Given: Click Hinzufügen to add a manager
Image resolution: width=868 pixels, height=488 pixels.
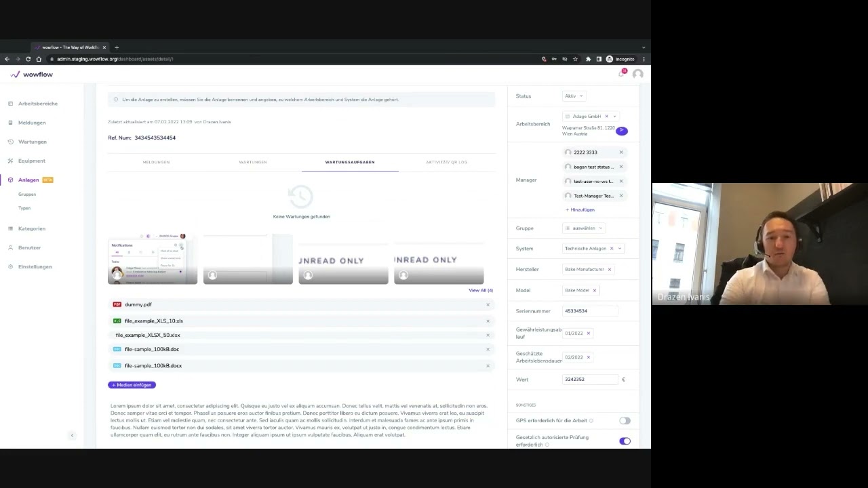Looking at the screenshot, I should point(580,210).
